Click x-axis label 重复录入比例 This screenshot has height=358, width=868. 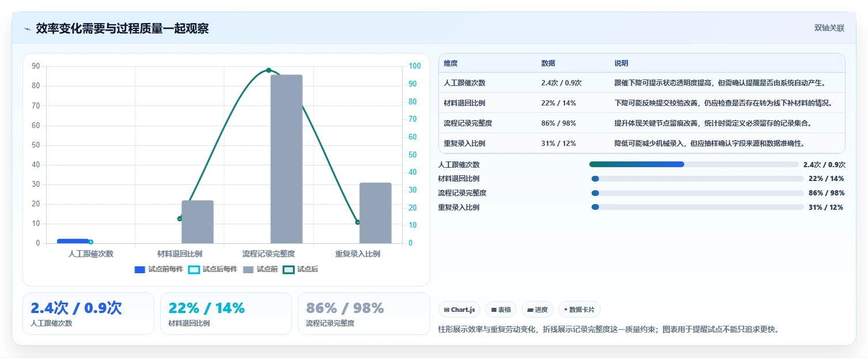point(358,254)
